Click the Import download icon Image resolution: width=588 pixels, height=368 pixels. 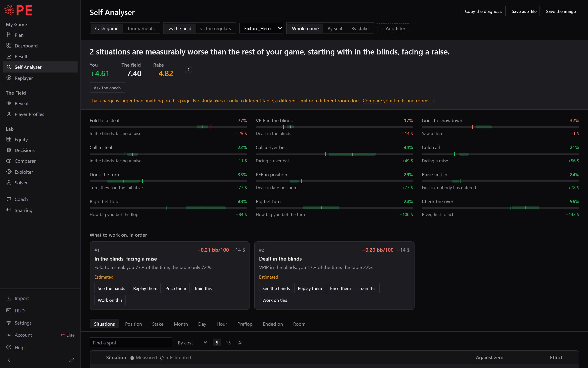pos(9,298)
